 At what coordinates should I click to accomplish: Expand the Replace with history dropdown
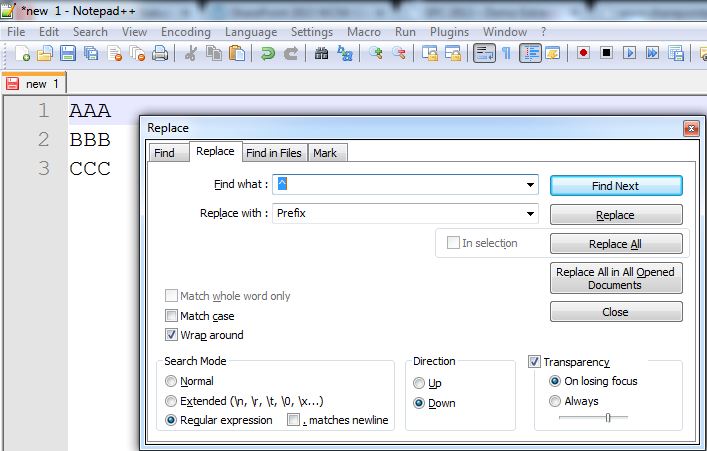(x=530, y=213)
